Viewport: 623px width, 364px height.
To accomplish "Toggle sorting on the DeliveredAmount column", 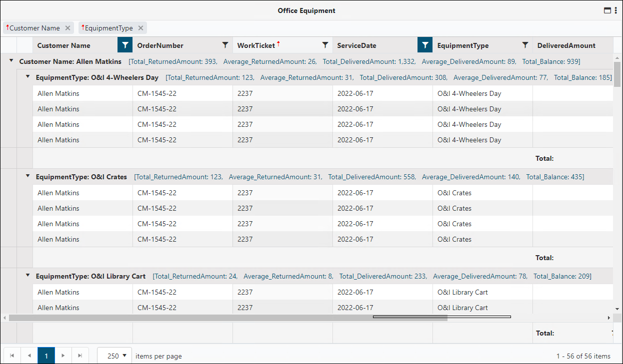I will (x=565, y=45).
